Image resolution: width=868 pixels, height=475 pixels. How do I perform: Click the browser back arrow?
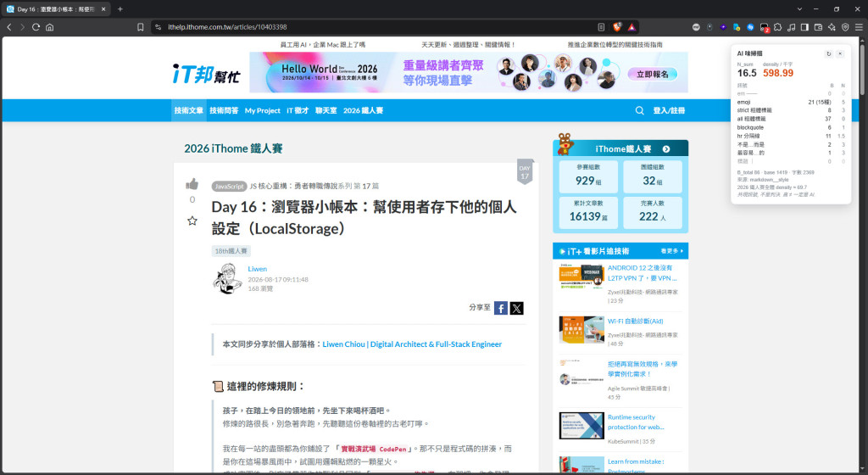tap(8, 26)
